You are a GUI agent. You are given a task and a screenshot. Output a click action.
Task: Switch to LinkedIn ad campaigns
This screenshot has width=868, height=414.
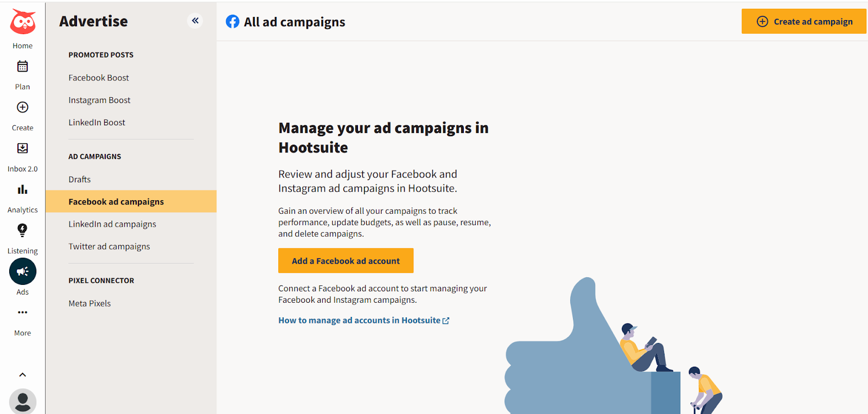point(112,224)
